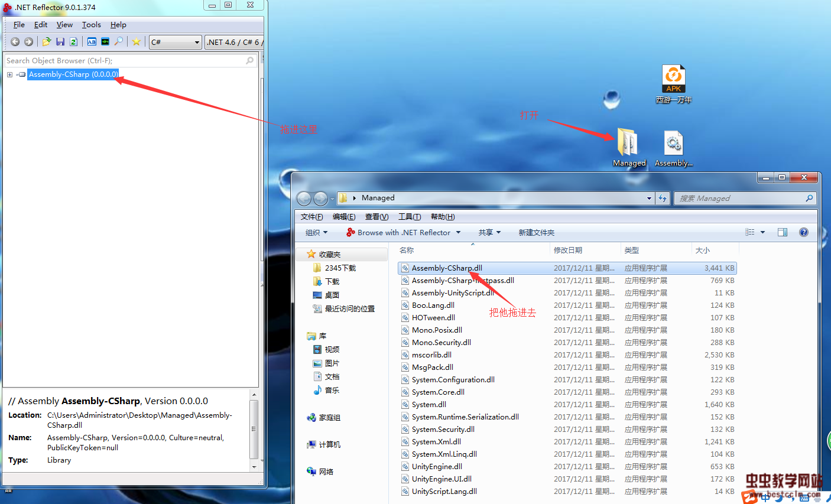This screenshot has height=504, width=831.
Task: Open the 帮助(H) menu in Explorer
Action: click(443, 217)
